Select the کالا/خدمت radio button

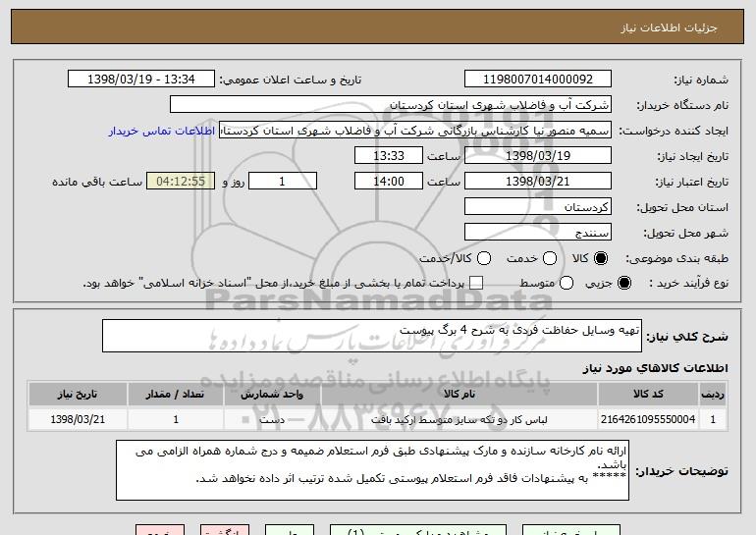point(484,259)
